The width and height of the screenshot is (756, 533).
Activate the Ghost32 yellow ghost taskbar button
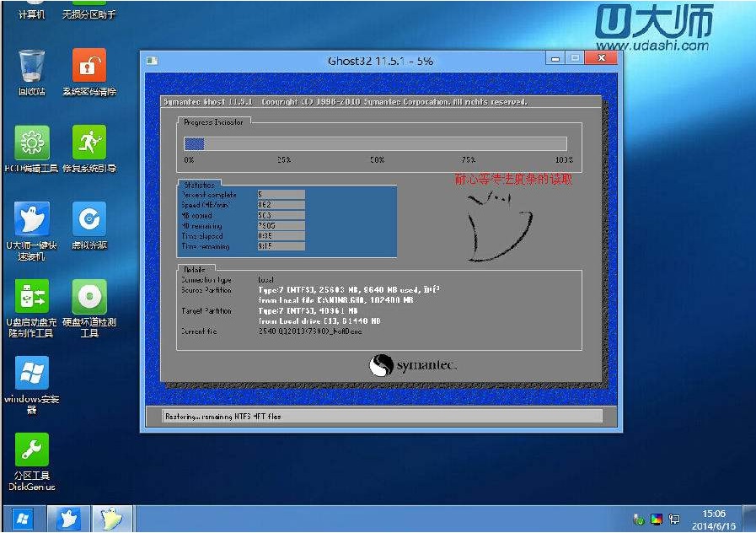click(112, 519)
